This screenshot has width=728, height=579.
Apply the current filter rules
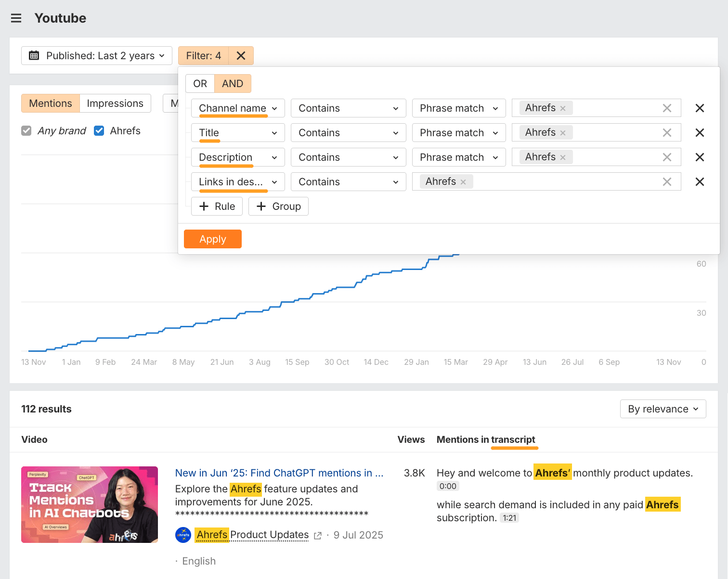(x=212, y=239)
